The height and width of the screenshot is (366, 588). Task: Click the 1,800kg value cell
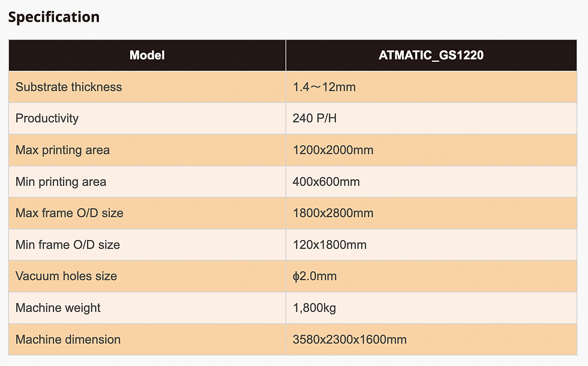(314, 308)
